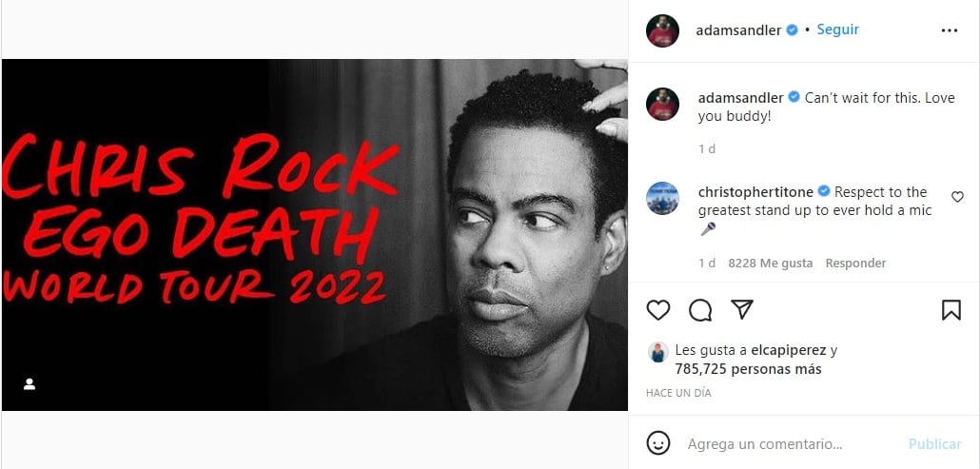The height and width of the screenshot is (469, 980).
Task: Click the tagged people icon on photo
Action: click(x=29, y=384)
